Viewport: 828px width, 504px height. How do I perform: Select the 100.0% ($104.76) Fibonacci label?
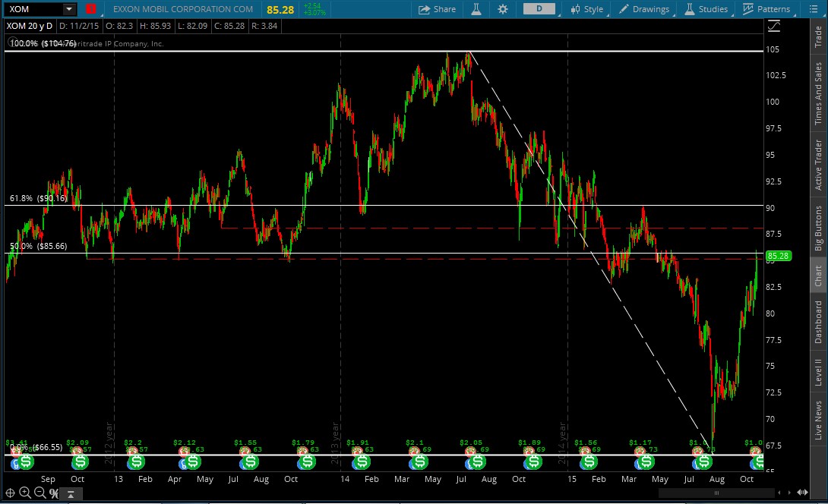tap(43, 43)
